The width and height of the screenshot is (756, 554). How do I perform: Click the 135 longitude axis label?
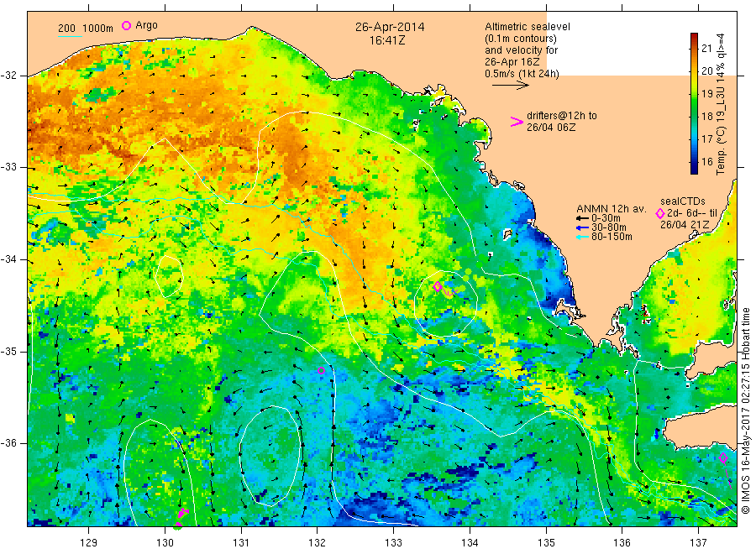546,543
